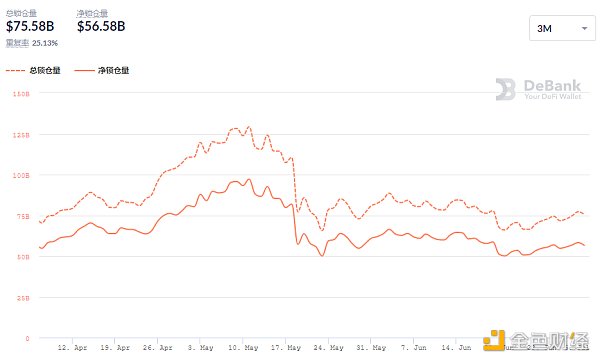Click the solid line legend marker

(x=84, y=70)
